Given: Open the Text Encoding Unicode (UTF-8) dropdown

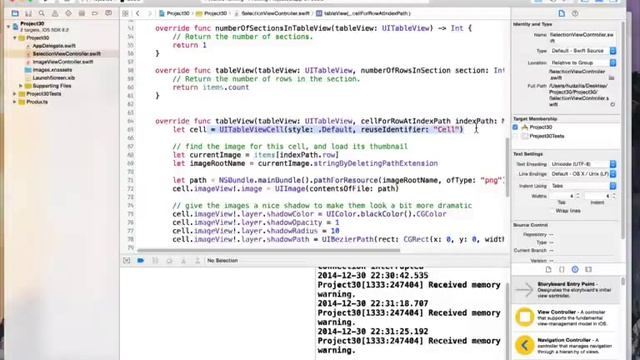Looking at the screenshot, I should 583,164.
